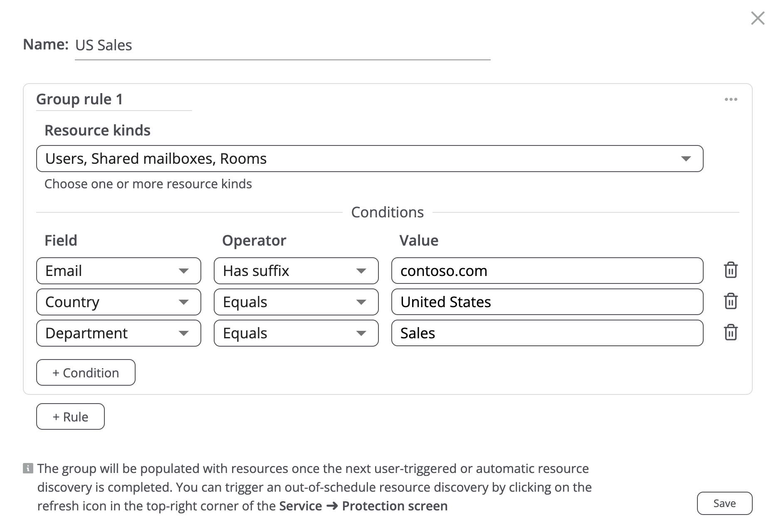The height and width of the screenshot is (532, 776).
Task: Click the group Name text field
Action: coord(282,45)
